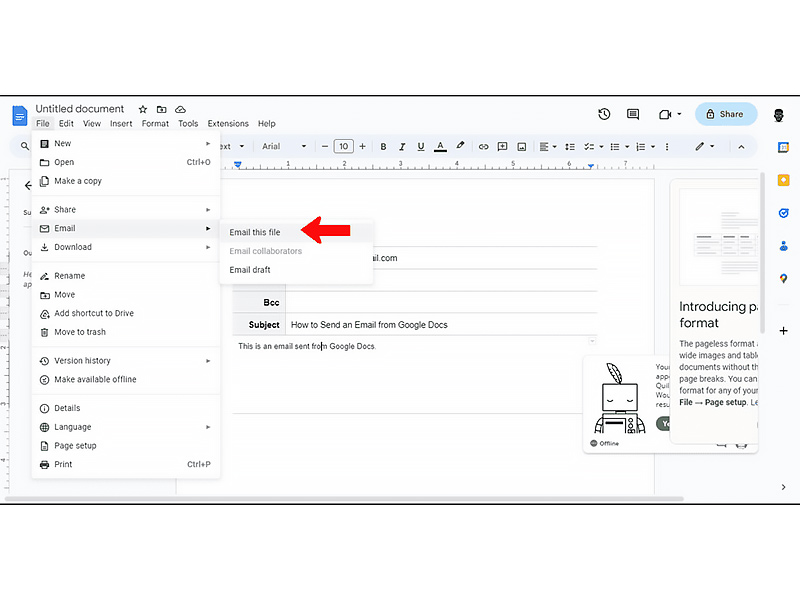Screen dimensions: 800x600
Task: Decrease the font size
Action: (x=324, y=146)
